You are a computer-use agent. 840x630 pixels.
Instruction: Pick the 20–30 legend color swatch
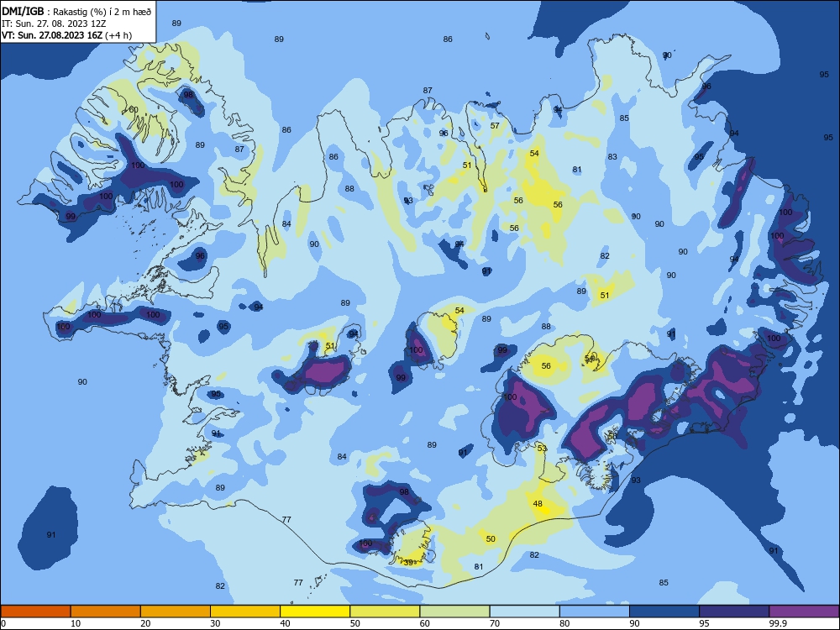(176, 612)
